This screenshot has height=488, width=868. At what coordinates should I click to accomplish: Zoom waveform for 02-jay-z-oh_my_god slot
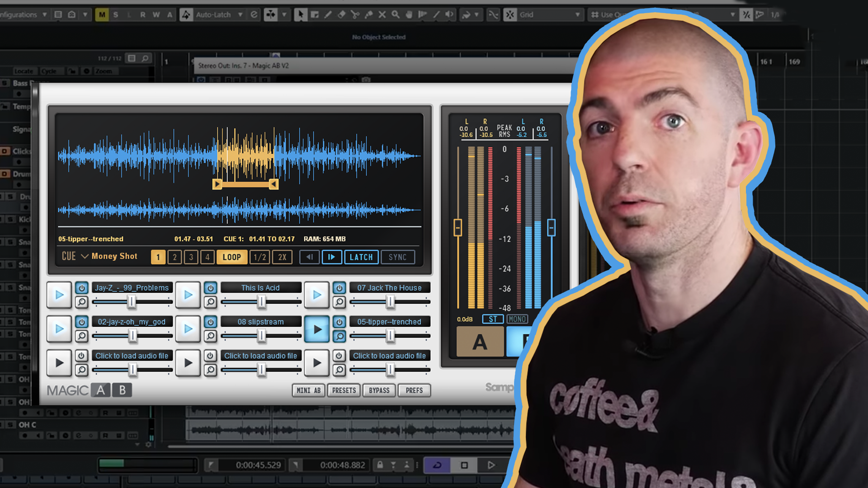pos(81,336)
